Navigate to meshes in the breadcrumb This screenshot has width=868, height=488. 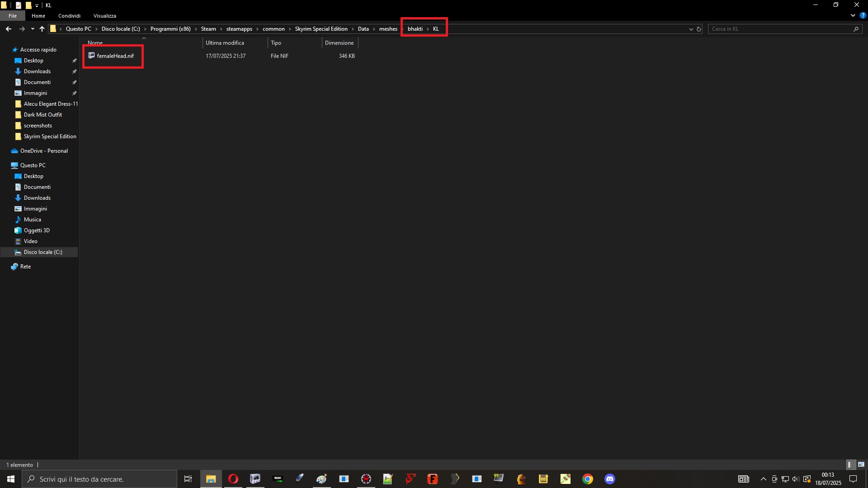388,29
